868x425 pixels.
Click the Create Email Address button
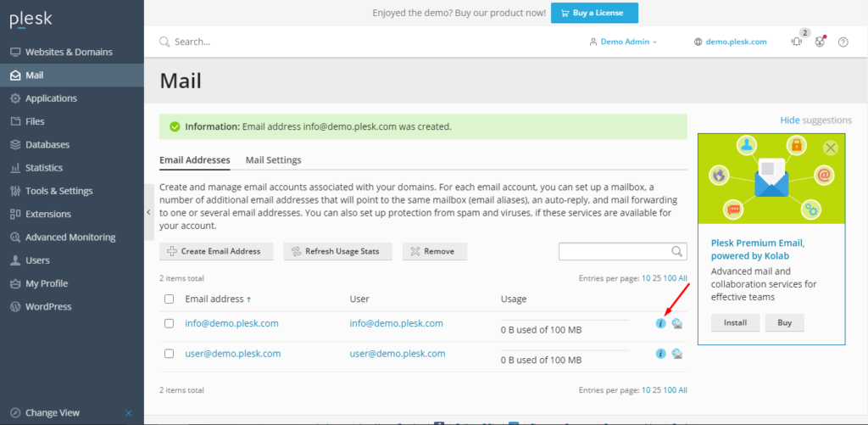[x=216, y=251]
